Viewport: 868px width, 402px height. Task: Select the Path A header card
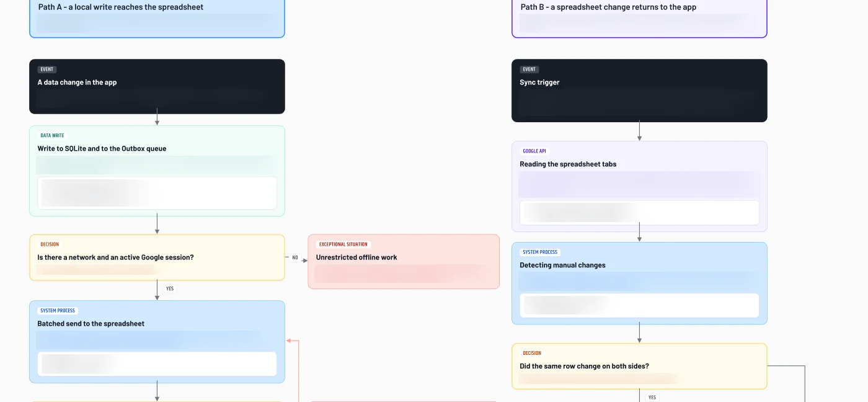(x=157, y=18)
